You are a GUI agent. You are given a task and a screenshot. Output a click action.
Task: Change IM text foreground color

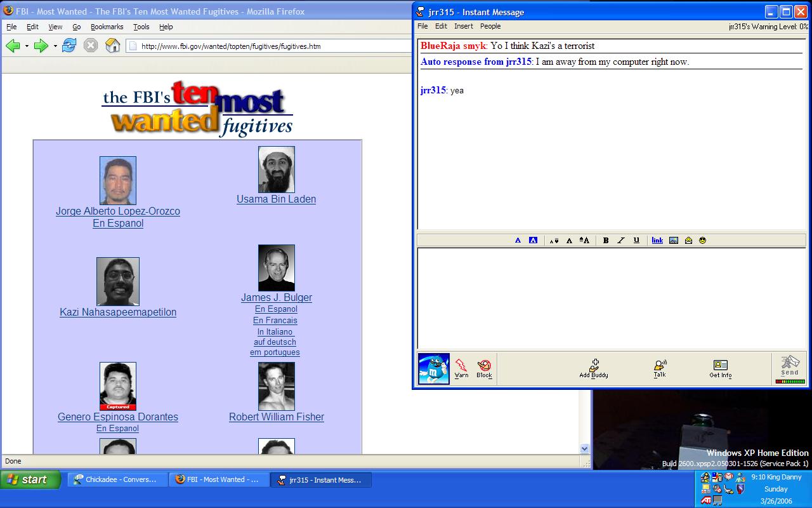(518, 240)
